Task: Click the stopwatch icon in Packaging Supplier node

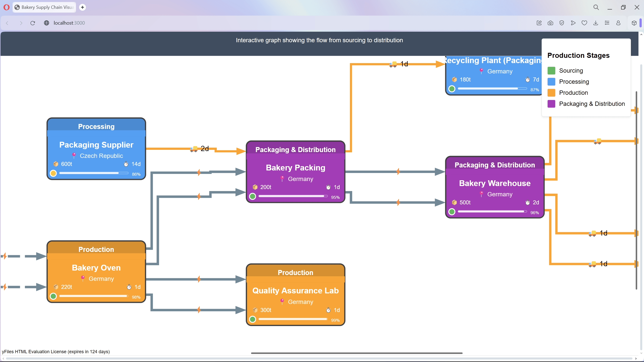Action: [126, 164]
